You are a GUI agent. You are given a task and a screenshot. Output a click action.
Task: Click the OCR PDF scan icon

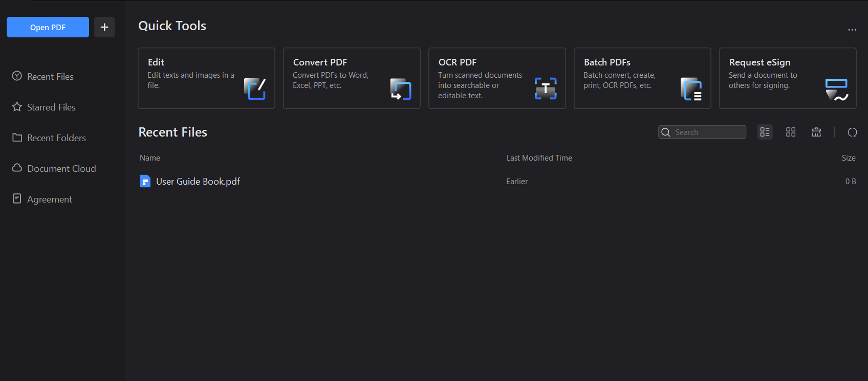546,89
